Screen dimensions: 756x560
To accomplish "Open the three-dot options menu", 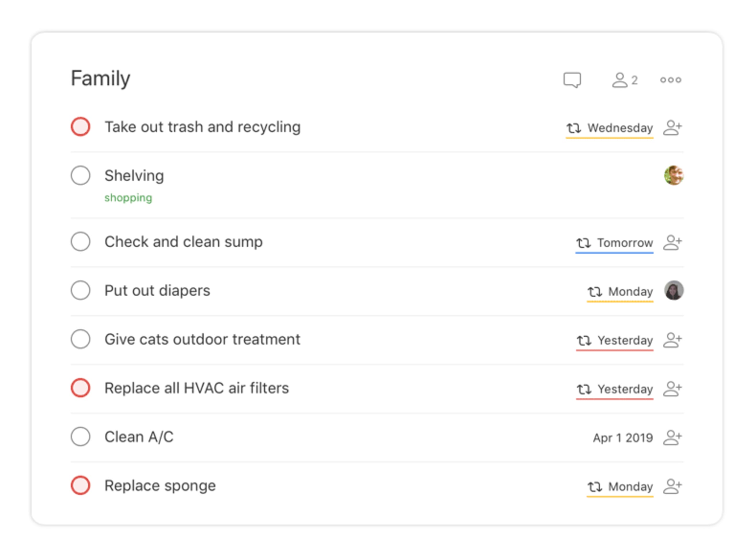I will coord(671,80).
